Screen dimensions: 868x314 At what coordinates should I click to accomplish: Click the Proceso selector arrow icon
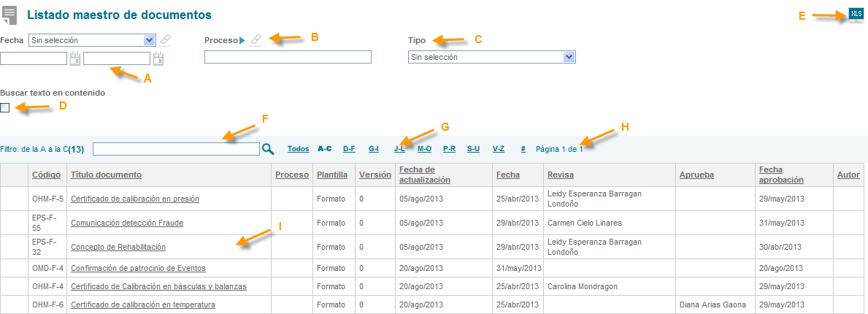(x=242, y=40)
